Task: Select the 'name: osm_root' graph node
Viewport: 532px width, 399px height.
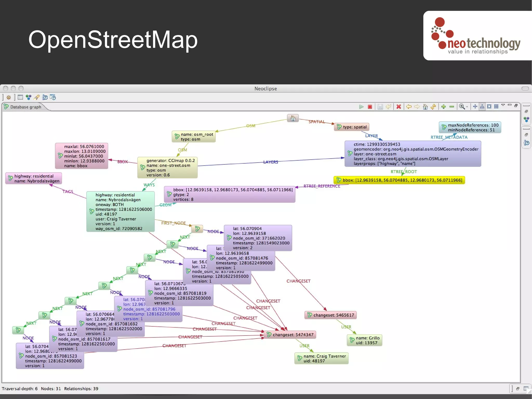Action: click(x=194, y=137)
